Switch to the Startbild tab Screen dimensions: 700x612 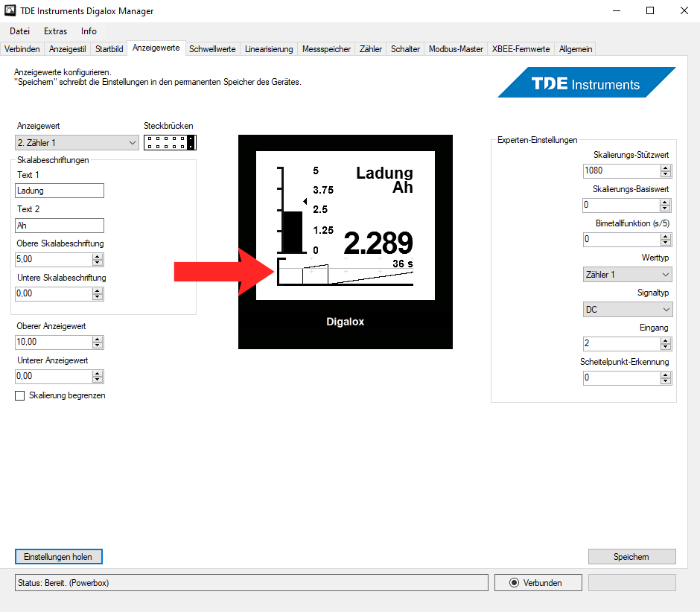tap(109, 49)
